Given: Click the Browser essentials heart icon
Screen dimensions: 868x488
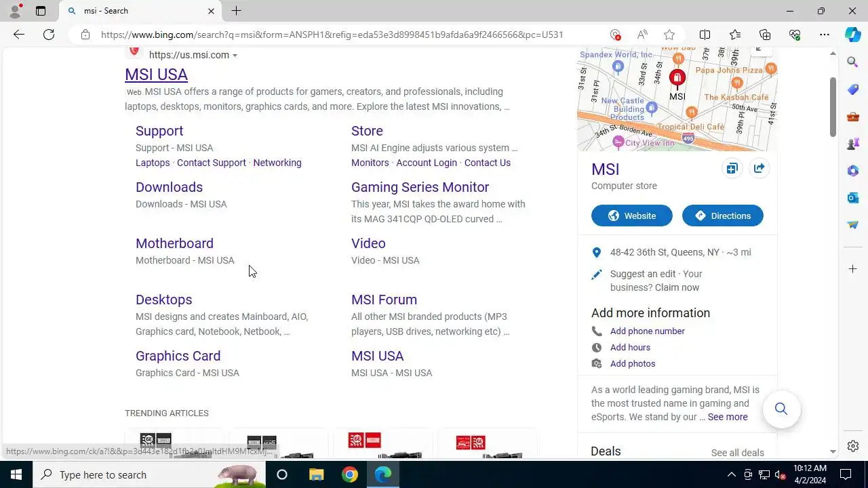Looking at the screenshot, I should click(795, 35).
